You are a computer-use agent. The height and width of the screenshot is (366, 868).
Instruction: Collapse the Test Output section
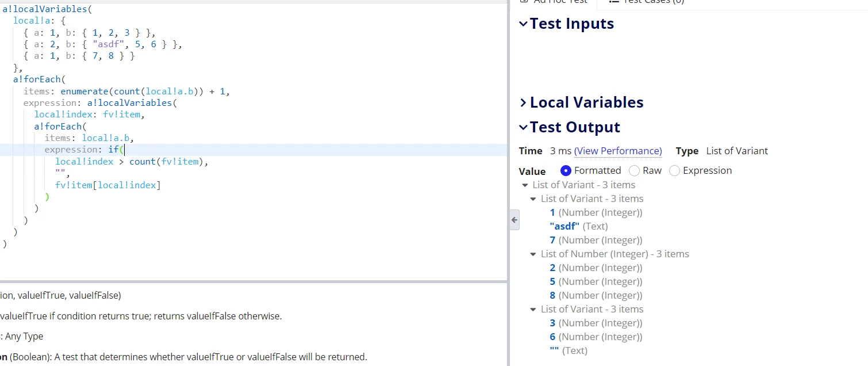[523, 127]
